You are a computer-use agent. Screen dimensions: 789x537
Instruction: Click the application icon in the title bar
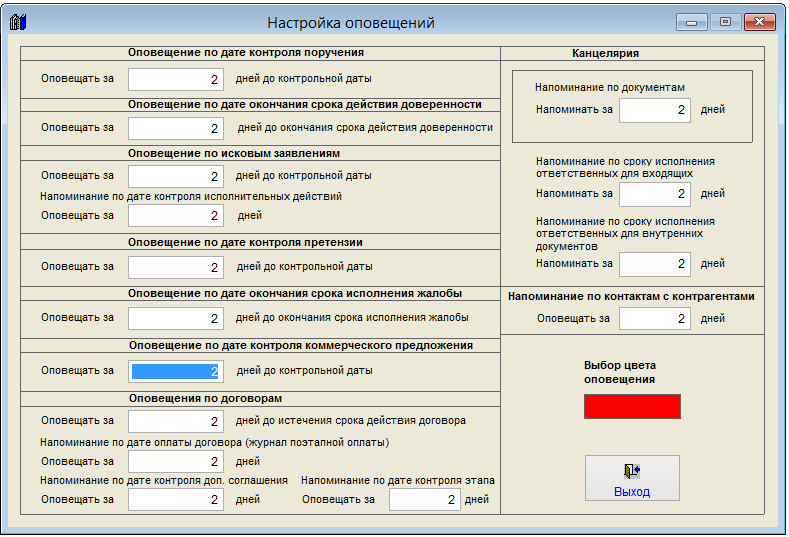click(x=18, y=22)
